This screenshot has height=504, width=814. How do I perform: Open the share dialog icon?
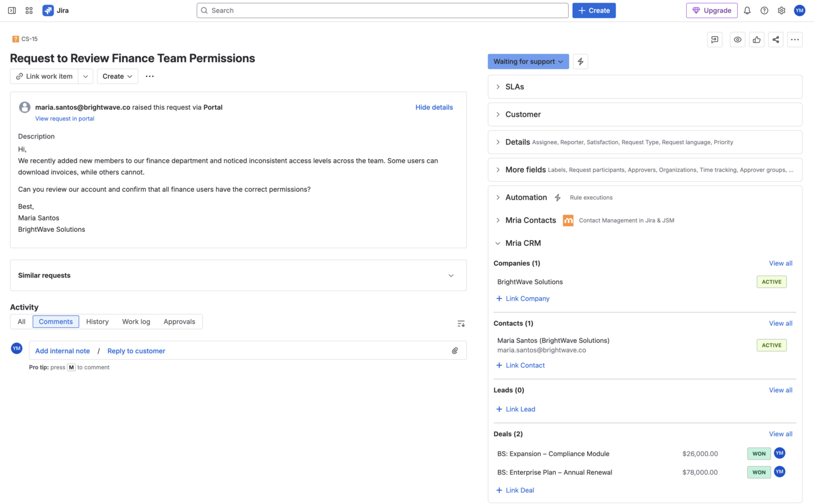click(775, 39)
